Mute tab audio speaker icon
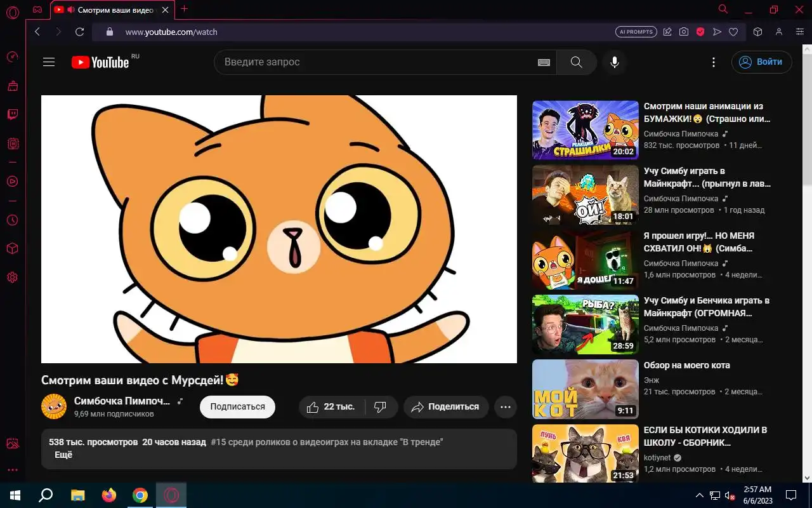812x508 pixels. coord(70,10)
